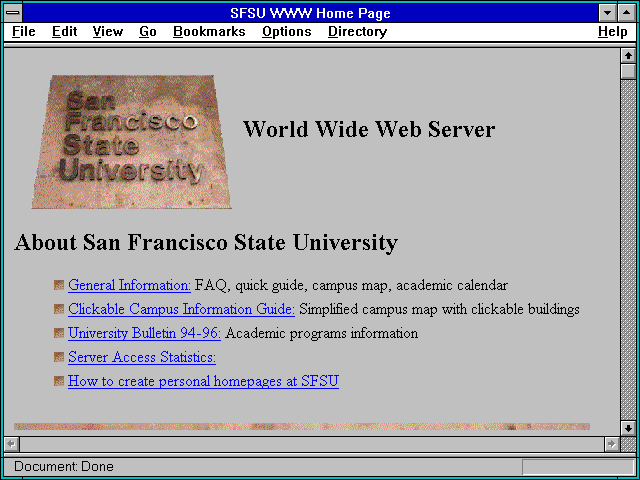The width and height of the screenshot is (640, 480).
Task: Open the File menu
Action: tap(24, 32)
